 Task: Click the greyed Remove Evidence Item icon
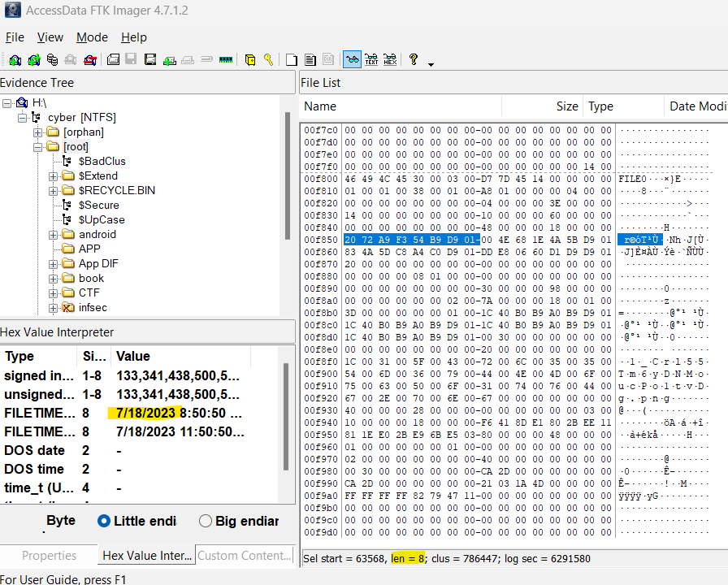(71, 59)
